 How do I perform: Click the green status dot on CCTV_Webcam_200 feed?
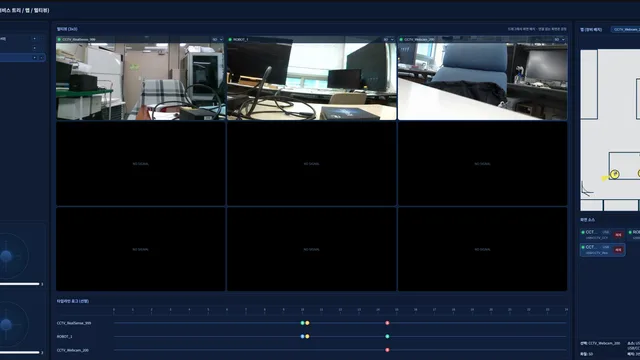pos(401,40)
